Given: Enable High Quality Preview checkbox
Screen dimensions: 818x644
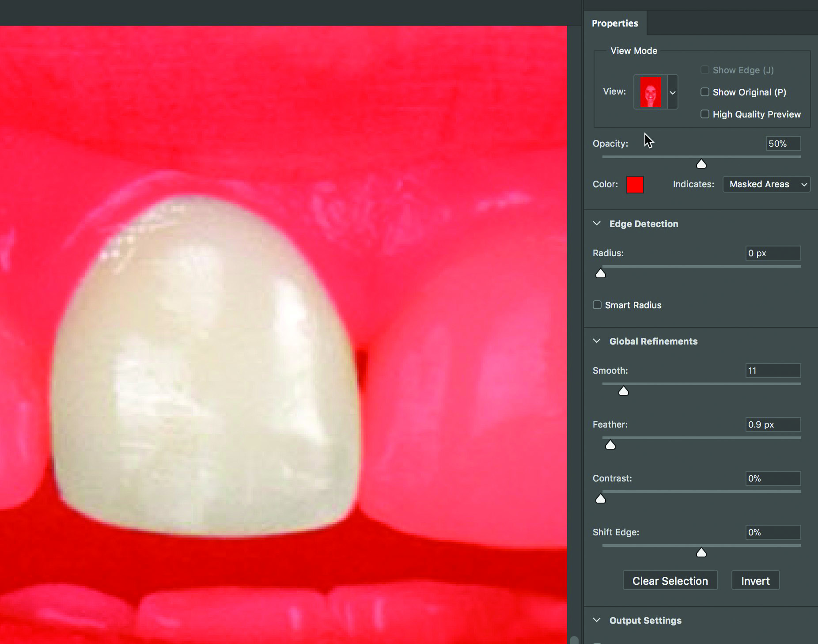Looking at the screenshot, I should (705, 114).
